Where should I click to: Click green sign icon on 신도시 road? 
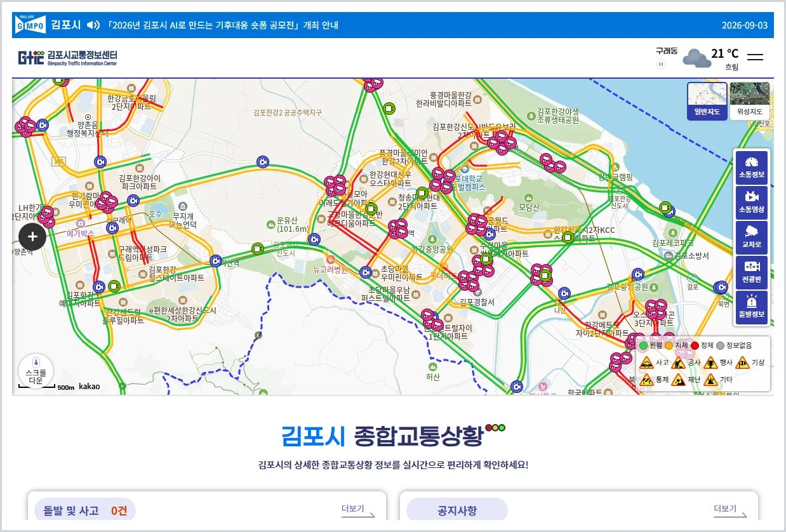[257, 248]
